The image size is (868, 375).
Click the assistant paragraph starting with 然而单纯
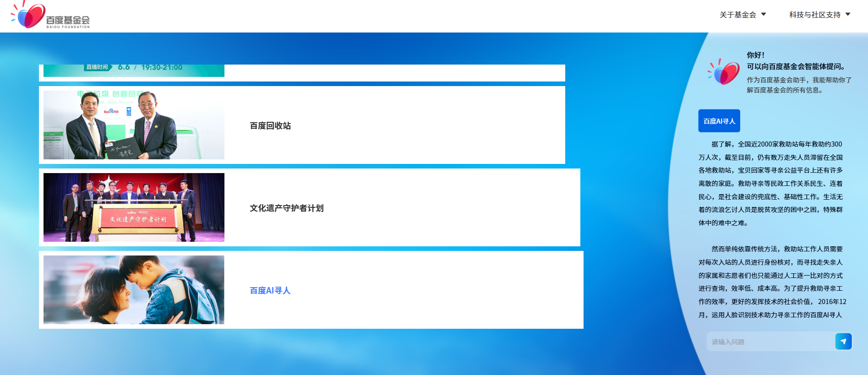click(770, 282)
